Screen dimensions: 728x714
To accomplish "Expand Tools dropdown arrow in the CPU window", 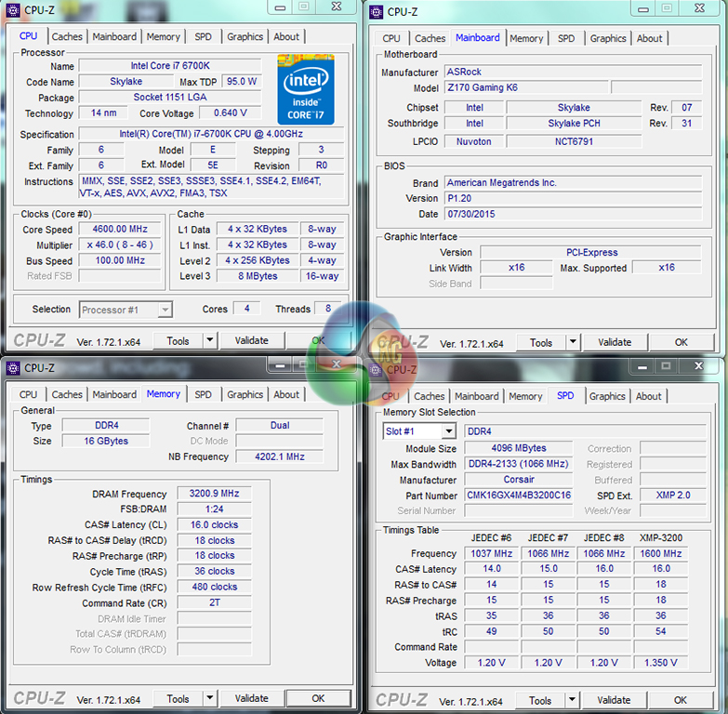I will pos(209,341).
